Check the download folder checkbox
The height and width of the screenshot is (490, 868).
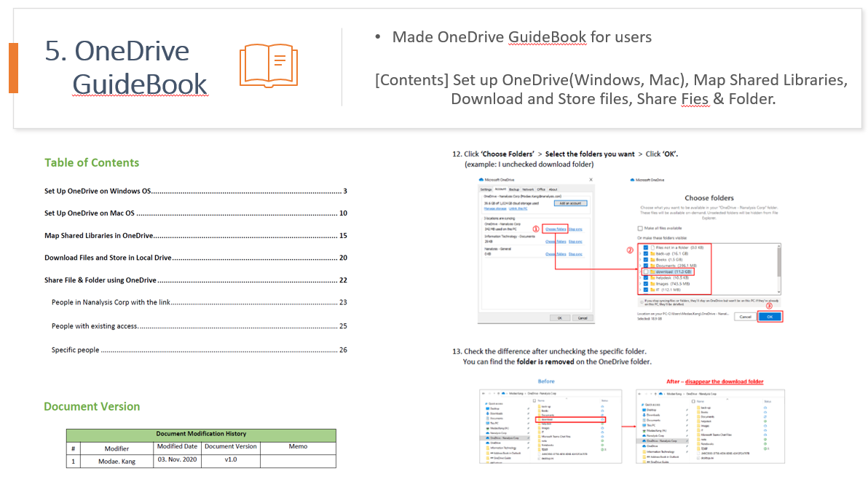click(646, 272)
